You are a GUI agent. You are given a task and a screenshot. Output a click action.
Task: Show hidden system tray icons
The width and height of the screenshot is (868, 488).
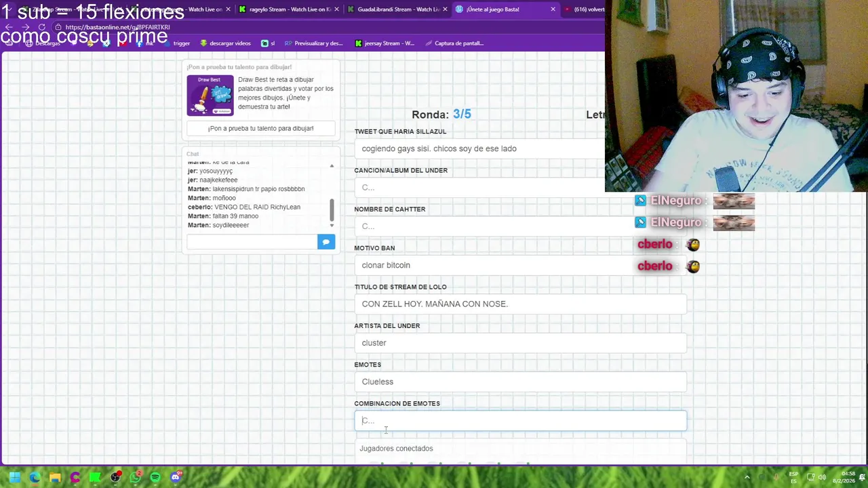click(x=747, y=477)
